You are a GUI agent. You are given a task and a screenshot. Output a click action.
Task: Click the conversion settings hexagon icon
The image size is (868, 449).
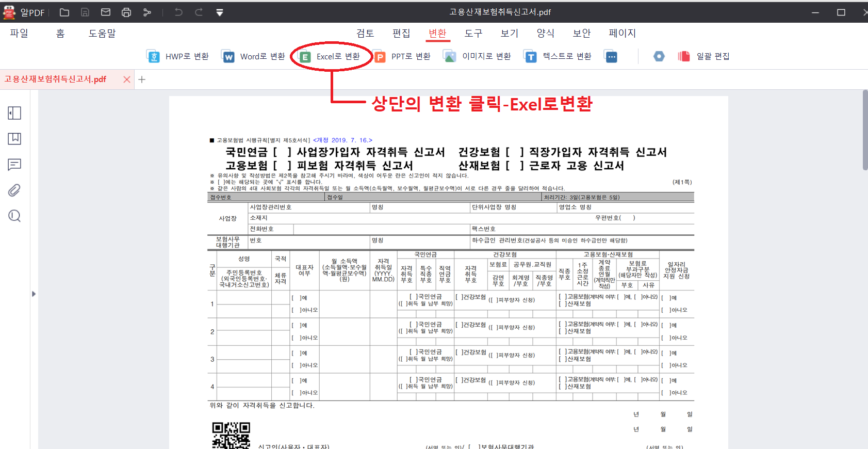(659, 56)
